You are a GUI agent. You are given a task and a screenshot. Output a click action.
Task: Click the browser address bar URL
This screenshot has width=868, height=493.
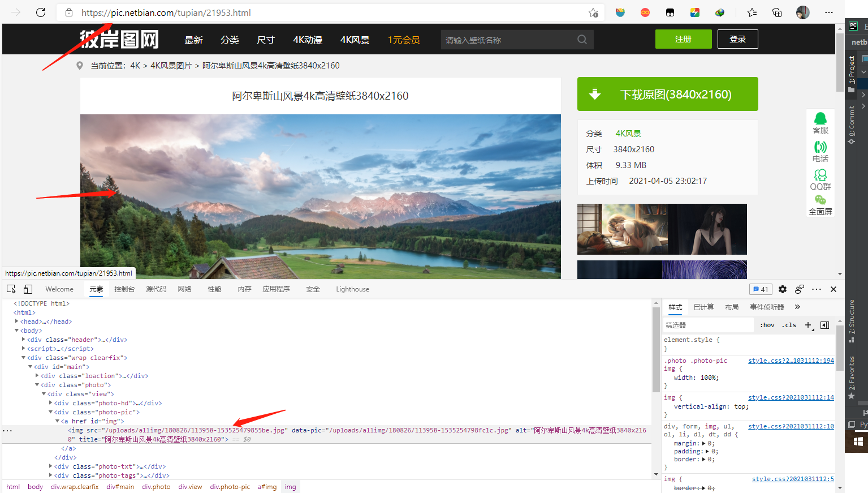point(166,12)
